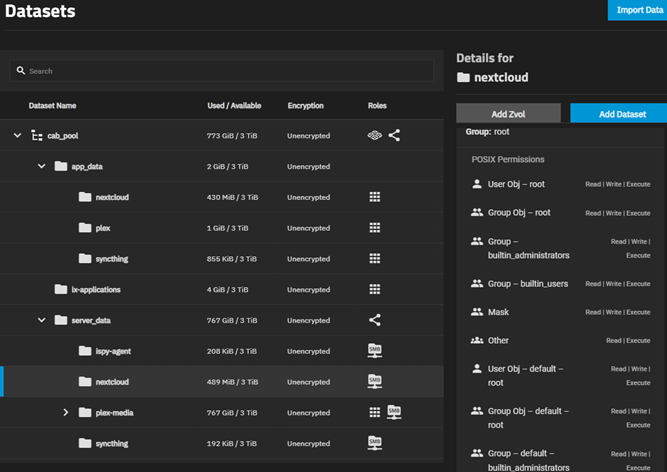Screen dimensions: 667x472
Task: Click the cab_pool share role icon
Action: pos(394,136)
